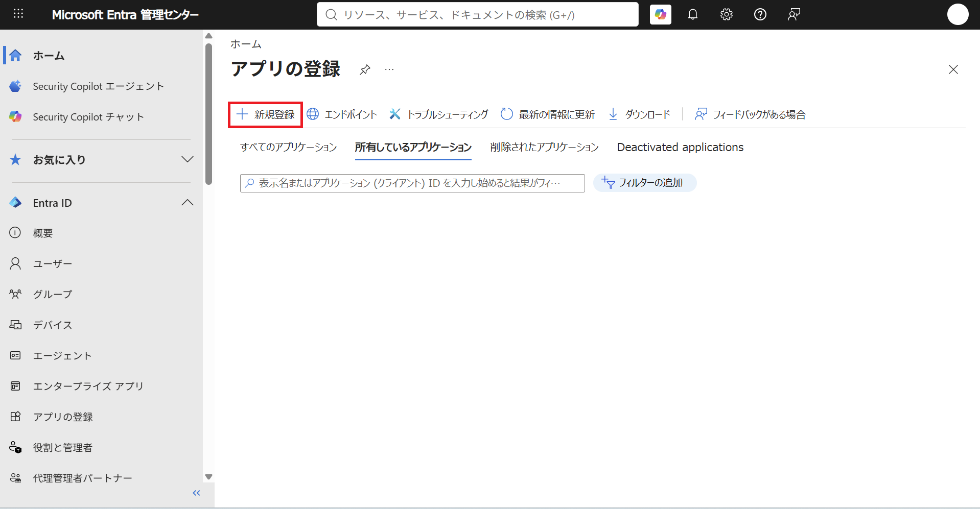980x509 pixels.
Task: Click the エンタープライズ アプリ icon
Action: pos(15,386)
